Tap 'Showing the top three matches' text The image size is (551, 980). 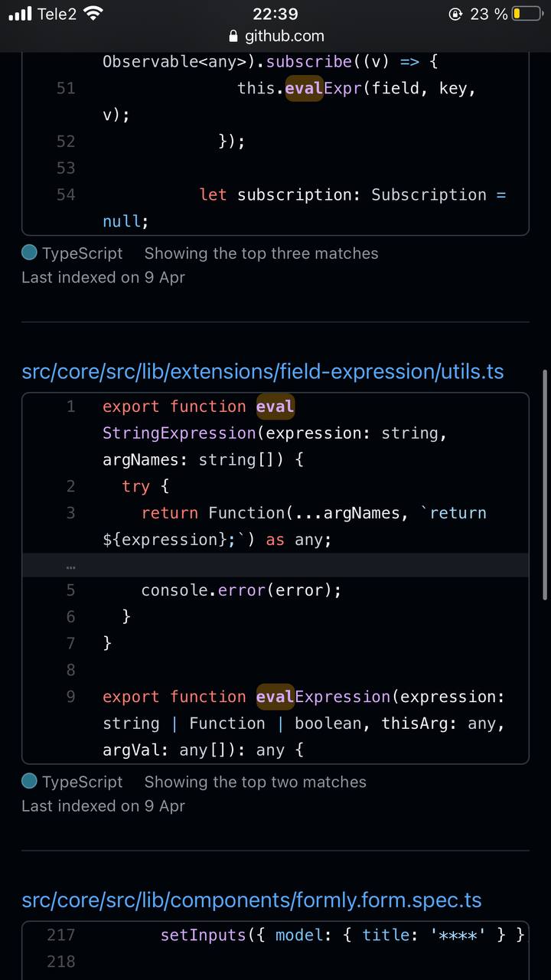[261, 253]
